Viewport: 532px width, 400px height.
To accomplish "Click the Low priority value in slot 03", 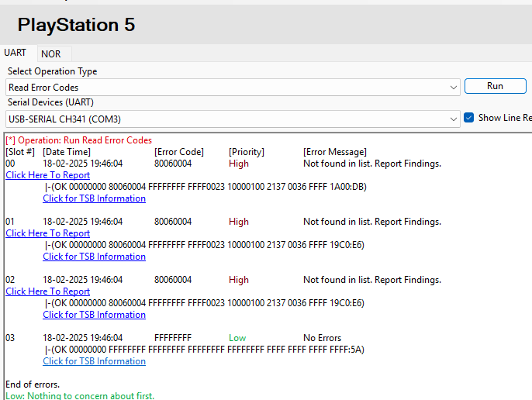I will [237, 338].
